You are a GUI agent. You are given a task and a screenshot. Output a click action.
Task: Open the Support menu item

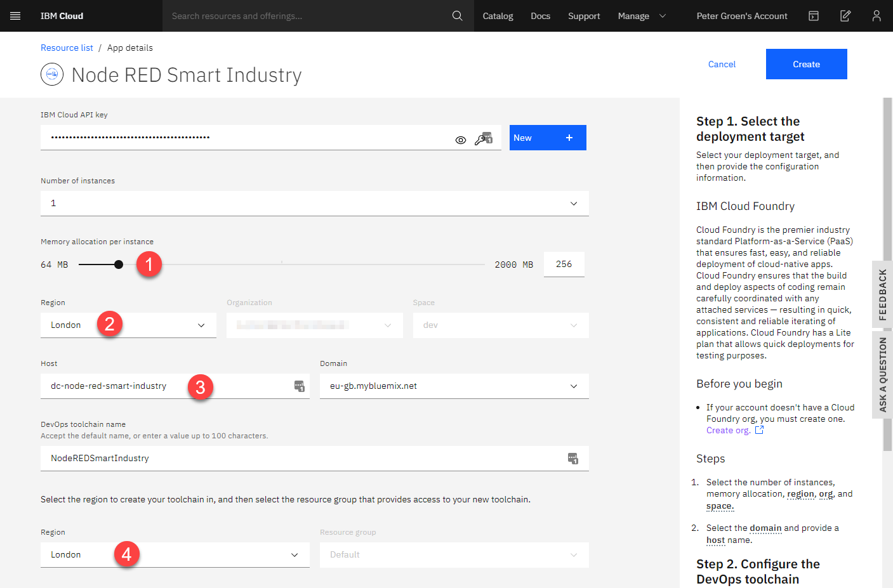tap(584, 16)
